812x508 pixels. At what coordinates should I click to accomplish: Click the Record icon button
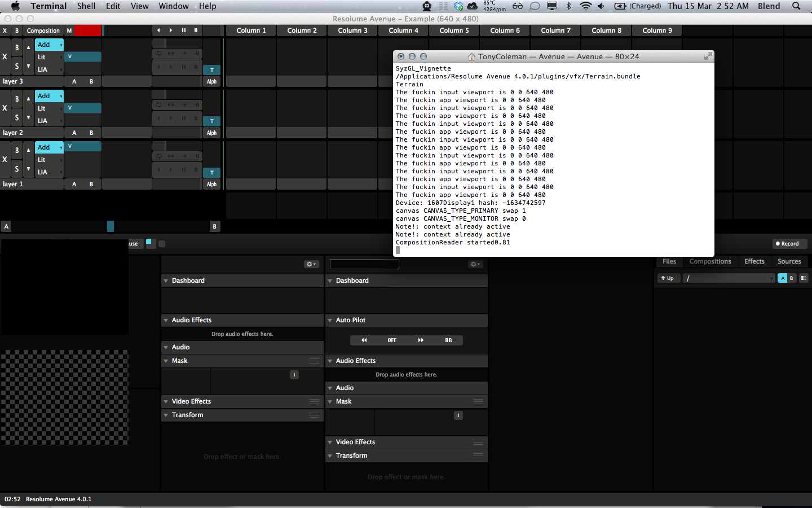[x=789, y=243]
